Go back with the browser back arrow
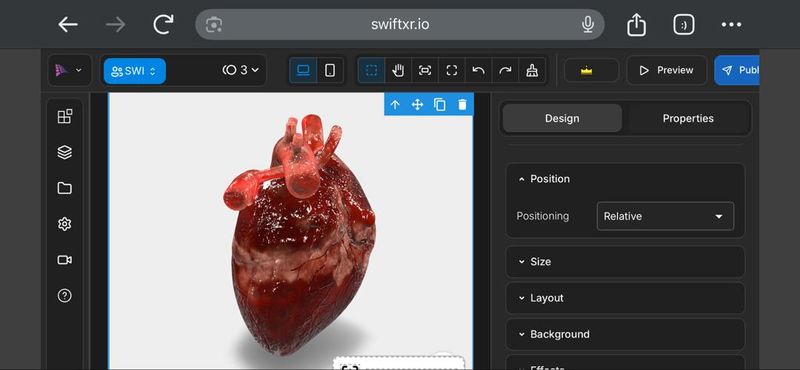Image resolution: width=800 pixels, height=370 pixels. pyautogui.click(x=68, y=24)
